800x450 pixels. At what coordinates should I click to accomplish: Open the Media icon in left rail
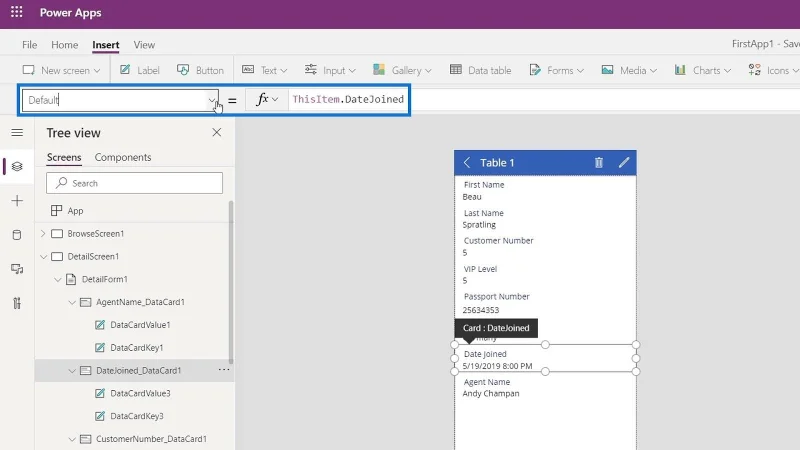click(17, 269)
